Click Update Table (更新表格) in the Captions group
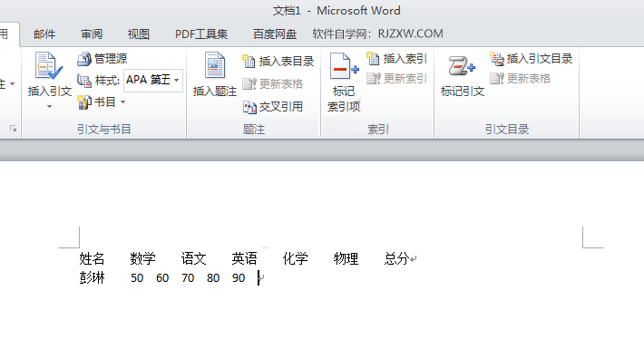This screenshot has height=339, width=644. (x=273, y=84)
